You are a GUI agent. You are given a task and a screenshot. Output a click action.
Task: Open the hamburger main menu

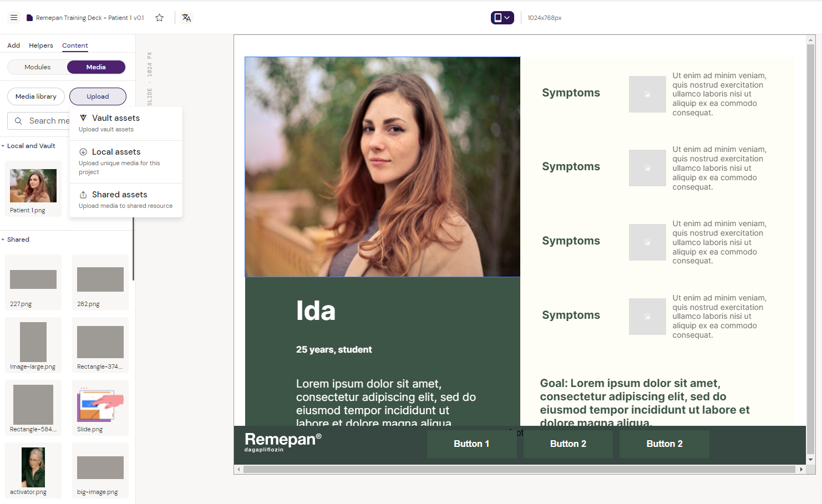pos(14,18)
